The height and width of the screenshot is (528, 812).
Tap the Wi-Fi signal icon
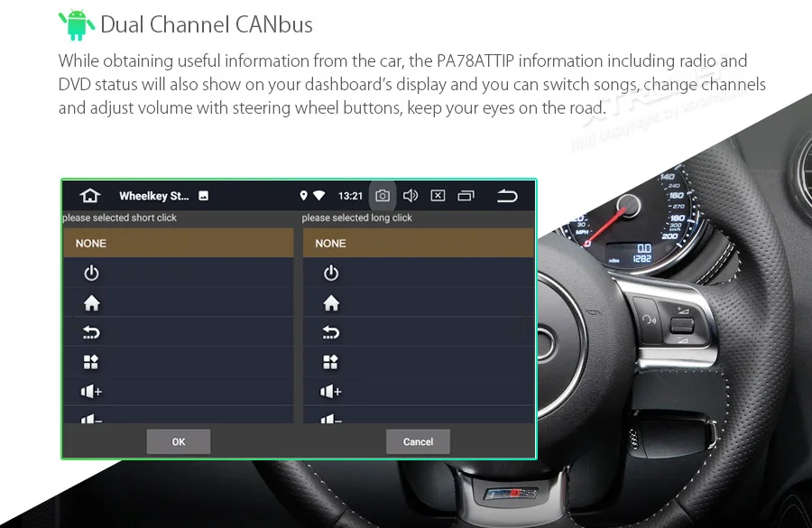pyautogui.click(x=319, y=196)
